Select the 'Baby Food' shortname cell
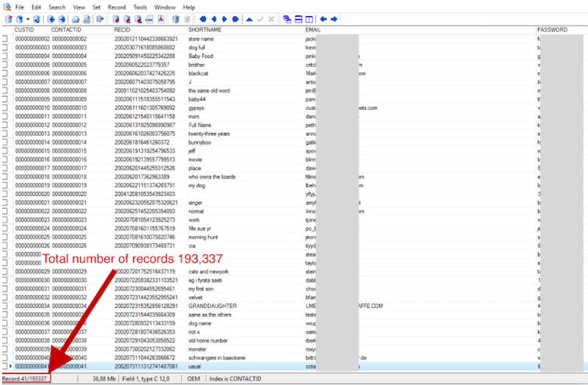 click(245, 56)
